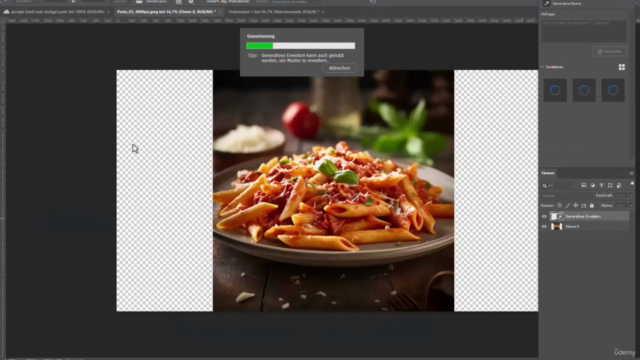Switch to the google bard und chatgpt tab
The image size is (640, 360).
58,12
